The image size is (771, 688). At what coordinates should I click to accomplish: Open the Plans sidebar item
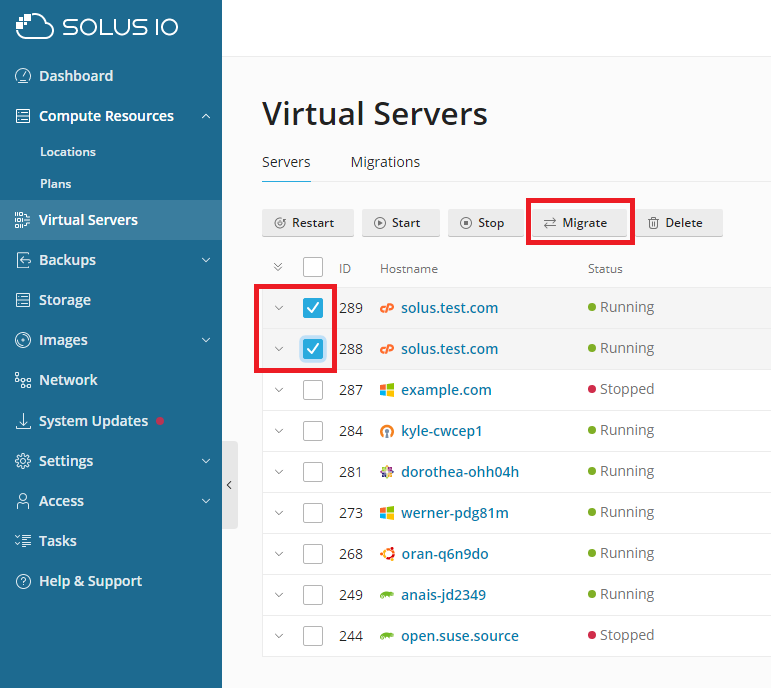point(56,183)
